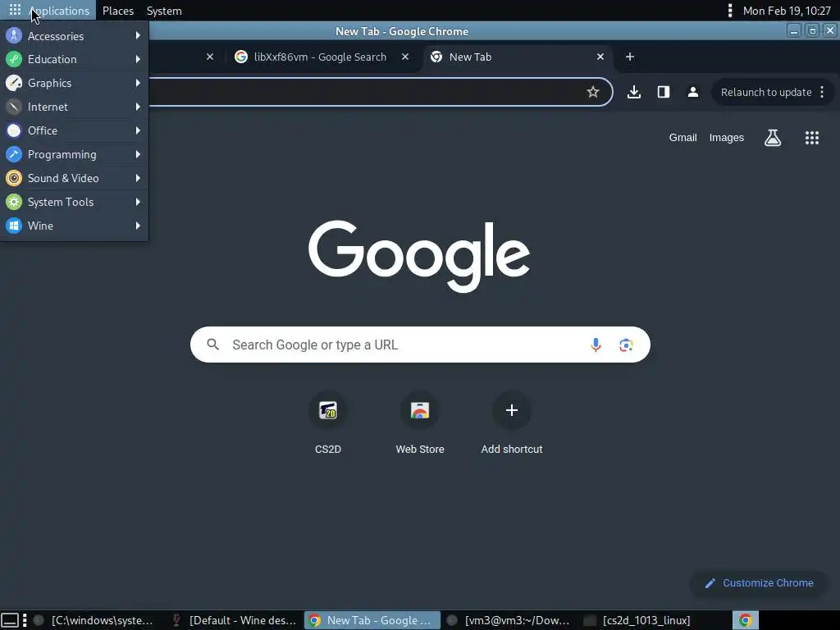Click Customize Chrome button

pos(759,583)
